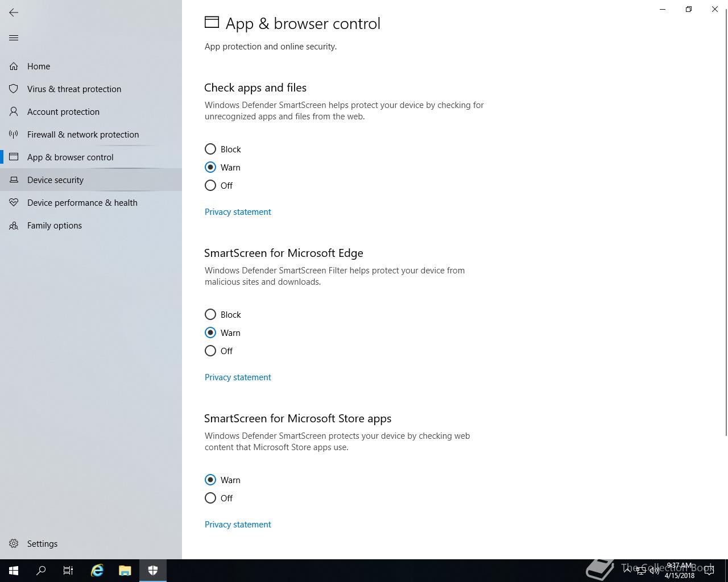Click the Firewall & network antenna icon
Image resolution: width=728 pixels, height=582 pixels.
14,135
